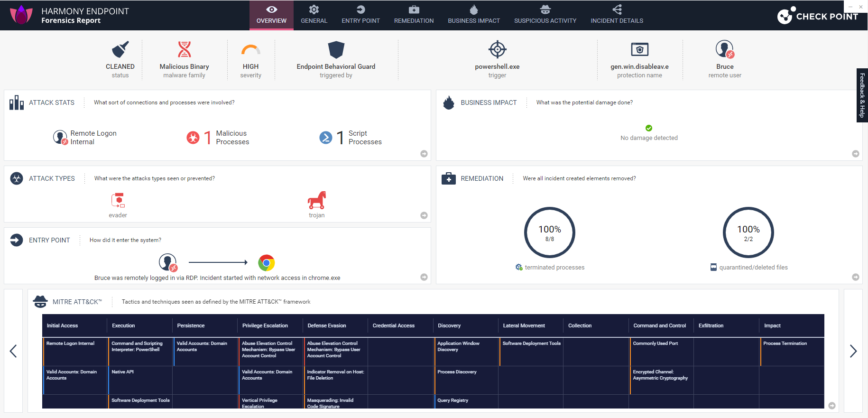This screenshot has height=418, width=868.
Task: Click the powershell.exe trigger crosshair icon
Action: coord(497,49)
